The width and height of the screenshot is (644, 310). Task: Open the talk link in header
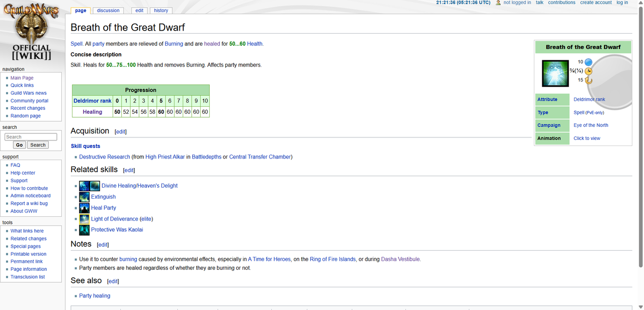coord(539,3)
